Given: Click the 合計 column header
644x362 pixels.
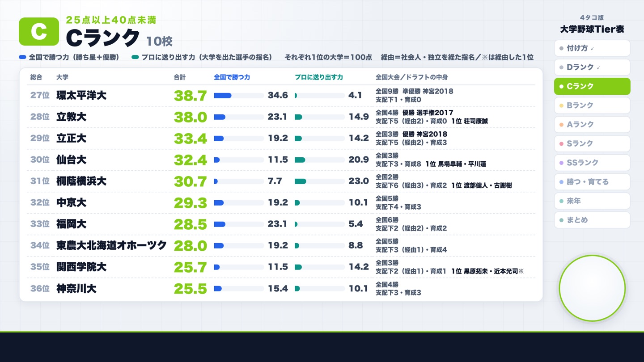Looking at the screenshot, I should point(179,77).
